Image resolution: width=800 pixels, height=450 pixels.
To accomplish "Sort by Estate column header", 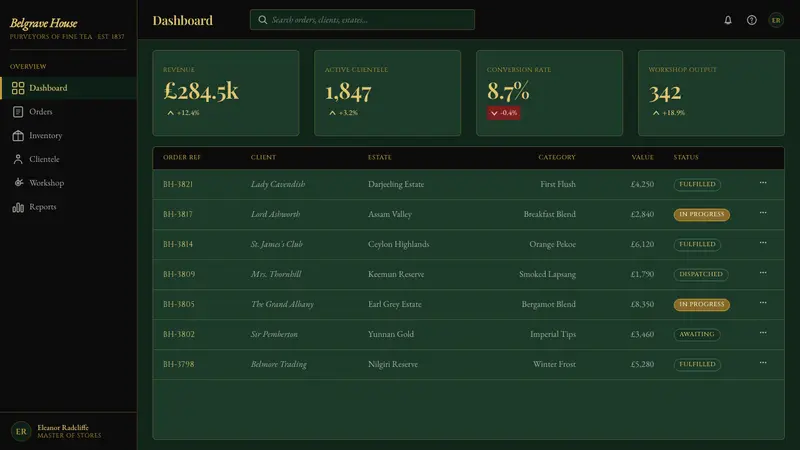I will coord(380,157).
